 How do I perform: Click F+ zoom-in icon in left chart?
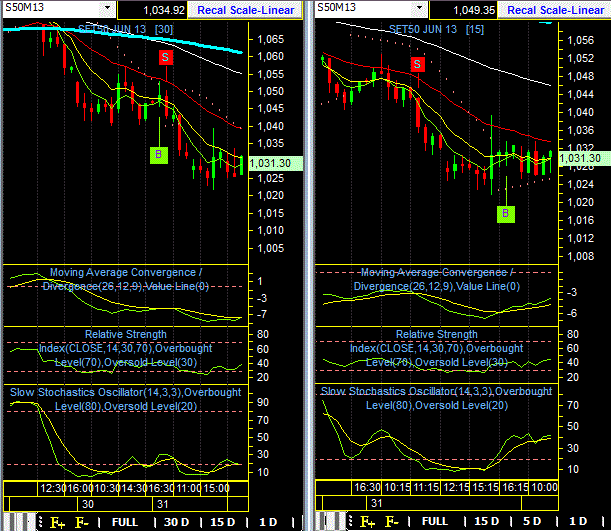coord(57,522)
